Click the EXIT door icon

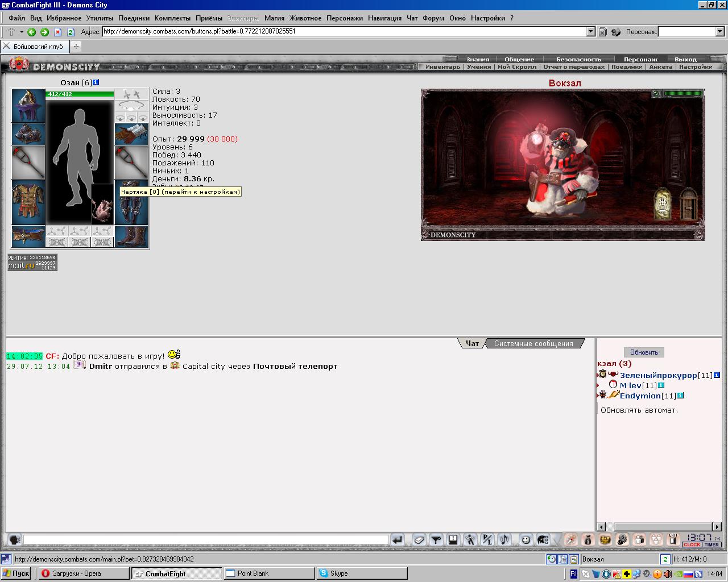pyautogui.click(x=673, y=539)
